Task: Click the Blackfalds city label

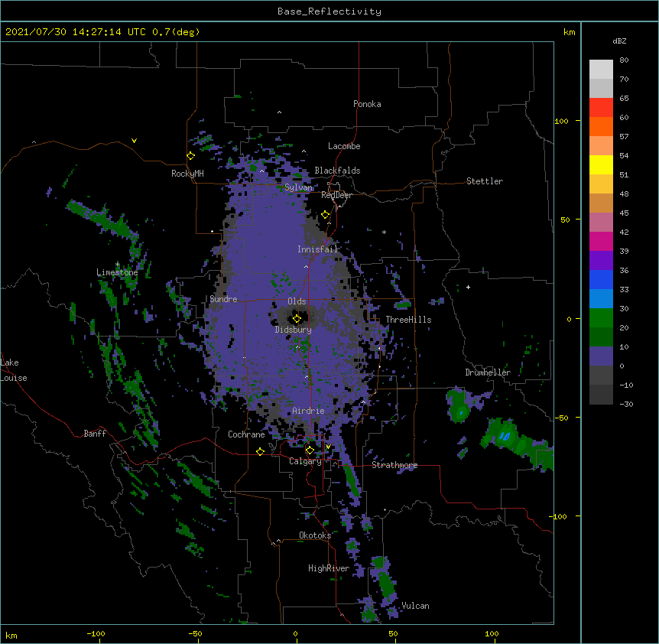Action: (x=337, y=171)
